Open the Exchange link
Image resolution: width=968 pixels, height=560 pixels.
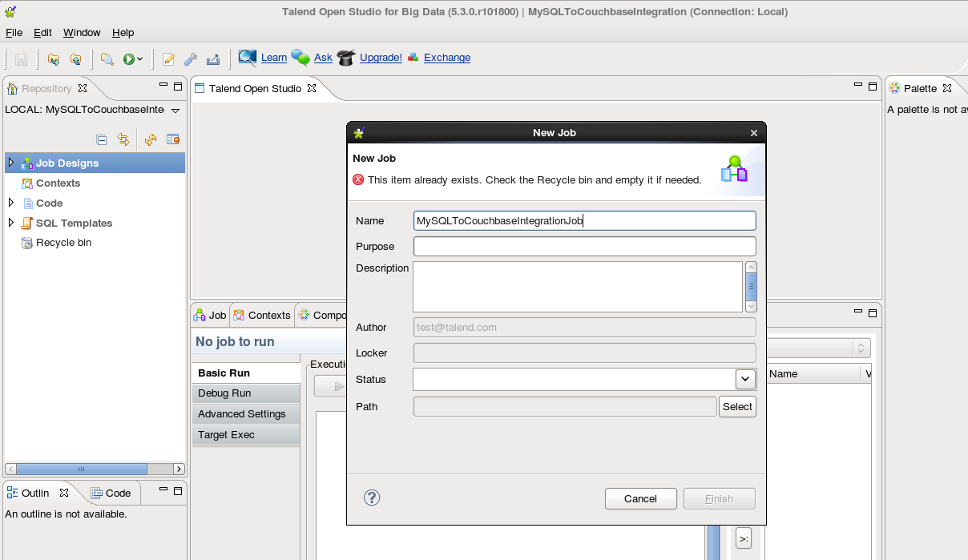(x=446, y=58)
